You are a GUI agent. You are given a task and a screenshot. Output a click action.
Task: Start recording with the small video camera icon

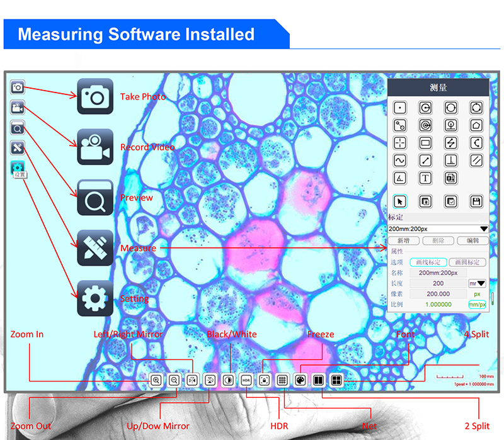click(x=18, y=108)
